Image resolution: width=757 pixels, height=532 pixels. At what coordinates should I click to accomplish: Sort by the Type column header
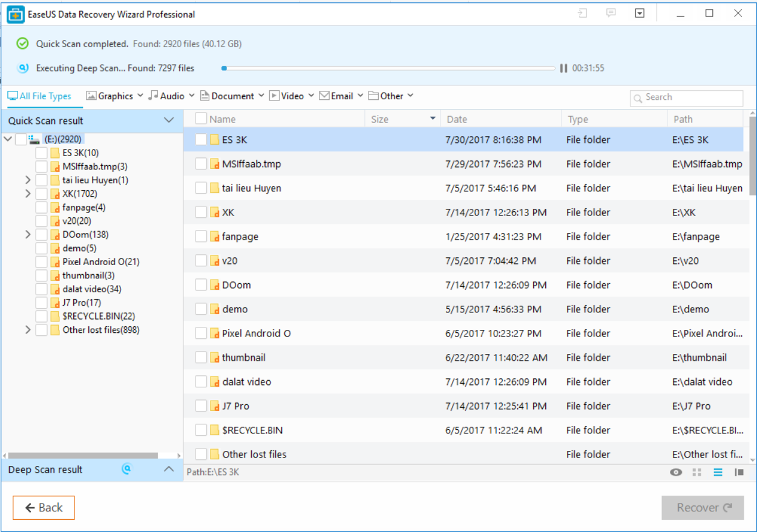tap(577, 119)
